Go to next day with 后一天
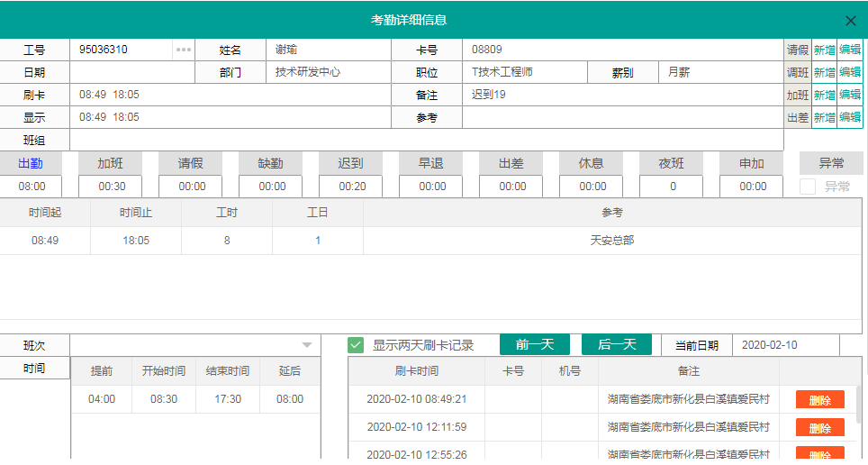 coord(616,345)
